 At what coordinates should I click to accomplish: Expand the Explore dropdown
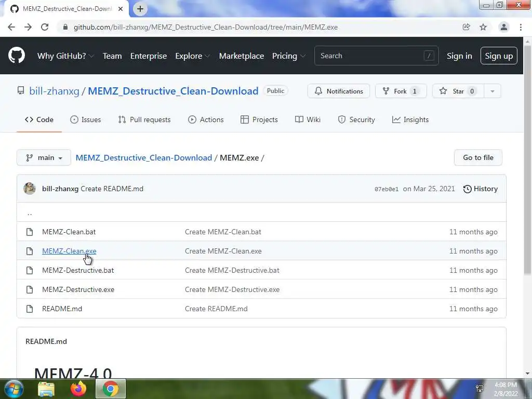click(192, 56)
